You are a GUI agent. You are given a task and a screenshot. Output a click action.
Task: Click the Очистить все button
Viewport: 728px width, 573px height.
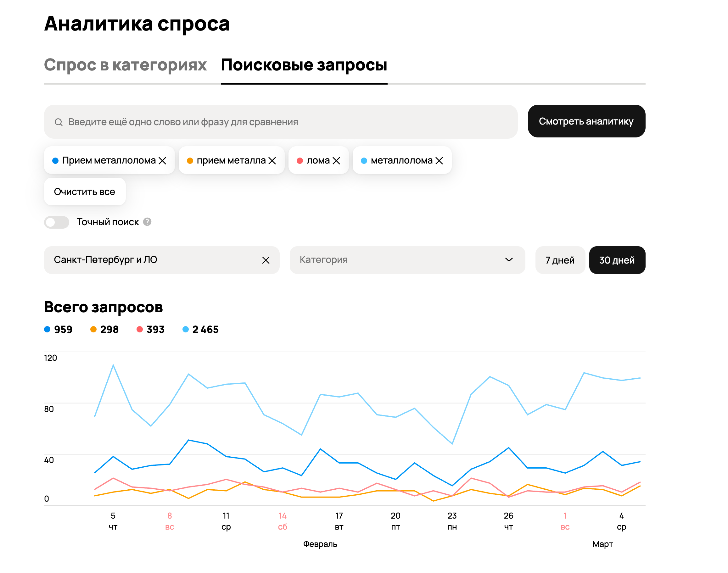(x=85, y=192)
